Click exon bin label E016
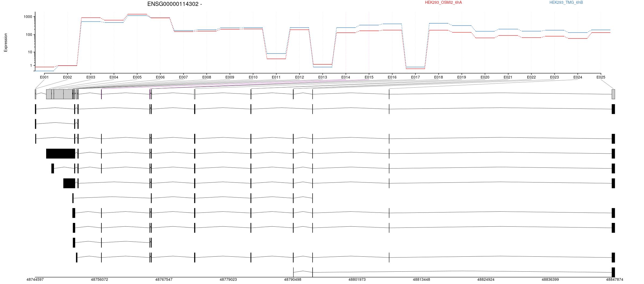 (x=392, y=77)
